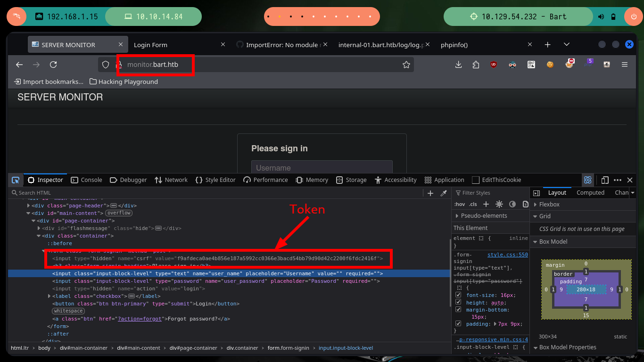Viewport: 644px width, 362px height.
Task: Click the uBlock Origin shield icon
Action: click(x=494, y=65)
